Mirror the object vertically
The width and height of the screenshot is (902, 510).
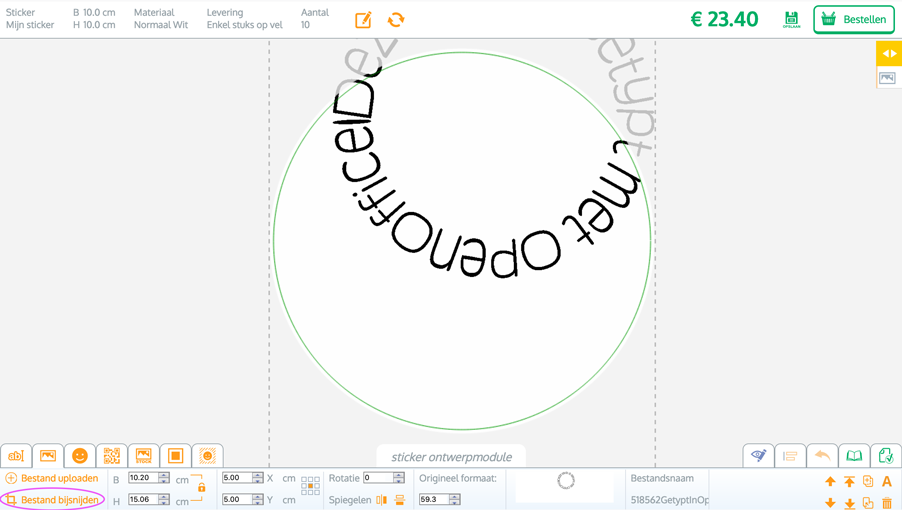point(399,500)
